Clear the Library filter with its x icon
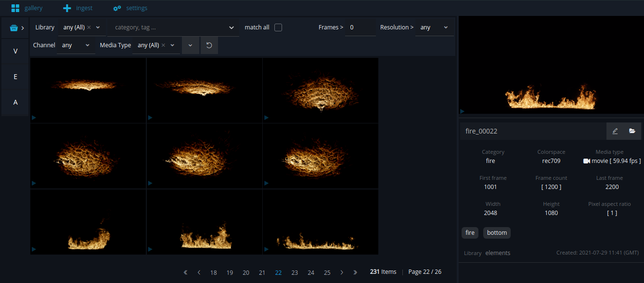 click(x=89, y=27)
